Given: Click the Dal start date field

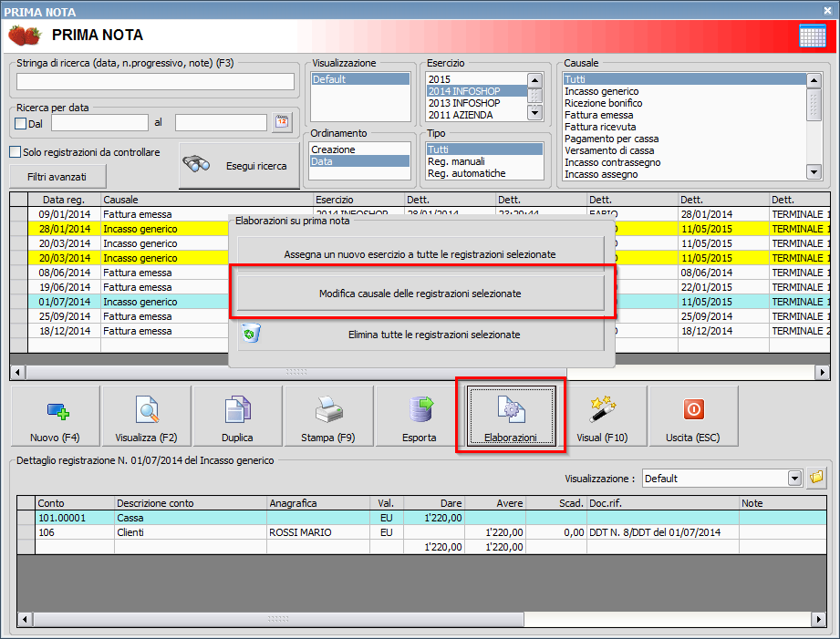Looking at the screenshot, I should (x=99, y=123).
